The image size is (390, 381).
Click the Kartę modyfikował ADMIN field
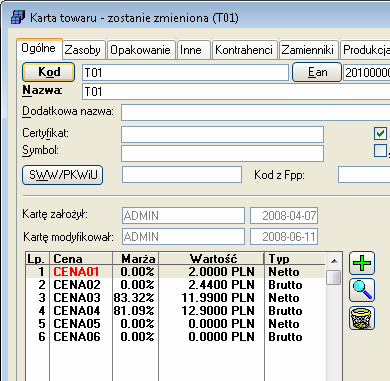click(x=183, y=237)
